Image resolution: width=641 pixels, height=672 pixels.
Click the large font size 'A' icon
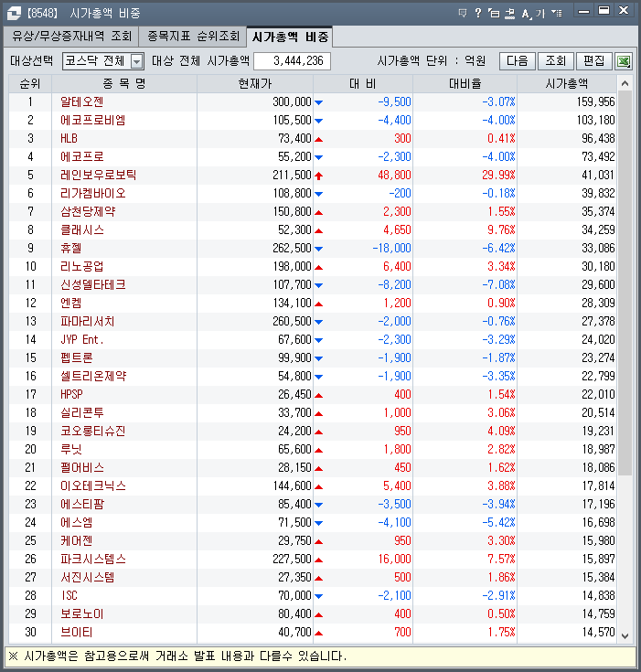[526, 14]
